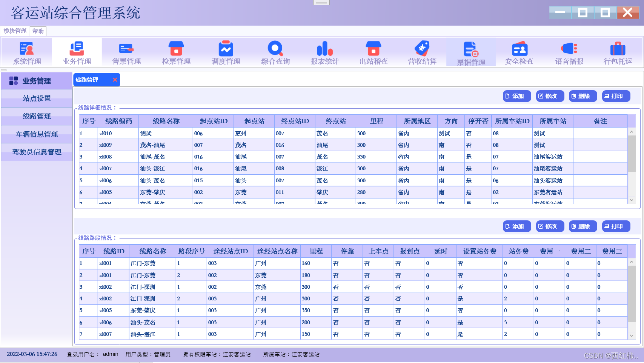Open 线路管理 in the sidebar

coord(37,116)
